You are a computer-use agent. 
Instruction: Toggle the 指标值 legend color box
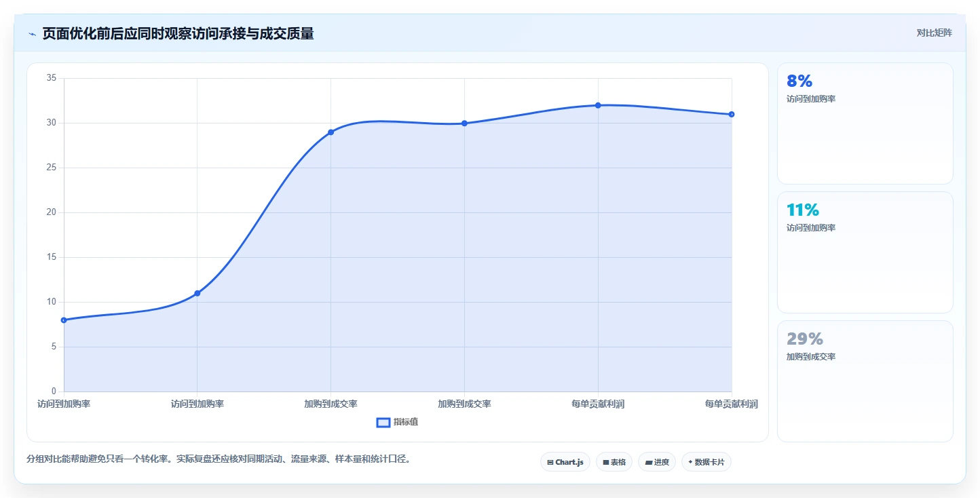pos(383,422)
